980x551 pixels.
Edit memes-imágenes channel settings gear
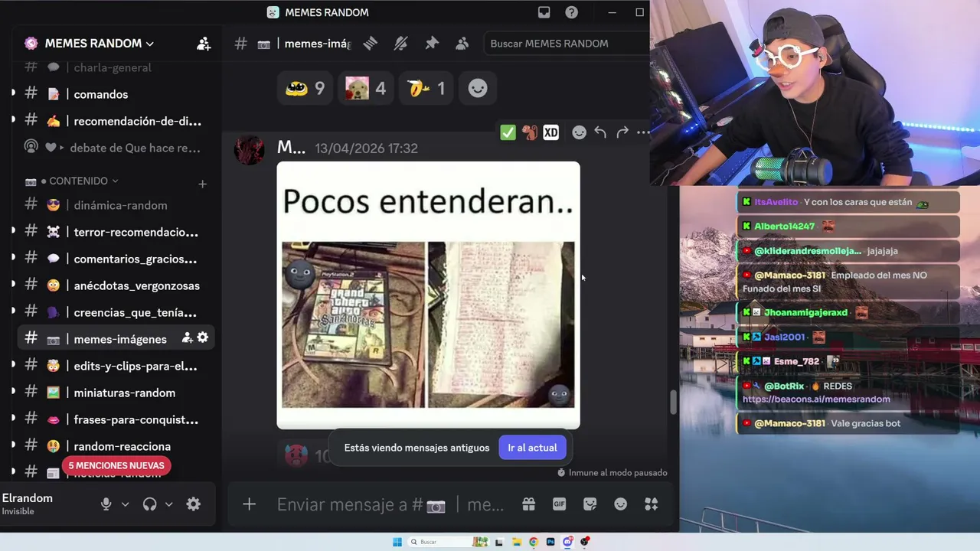pyautogui.click(x=203, y=337)
